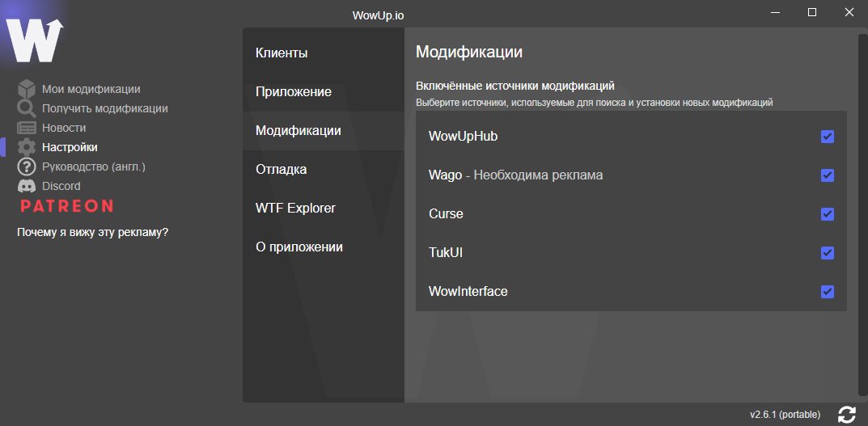This screenshot has height=426, width=868.
Task: Click the Discord logo icon
Action: [x=27, y=186]
